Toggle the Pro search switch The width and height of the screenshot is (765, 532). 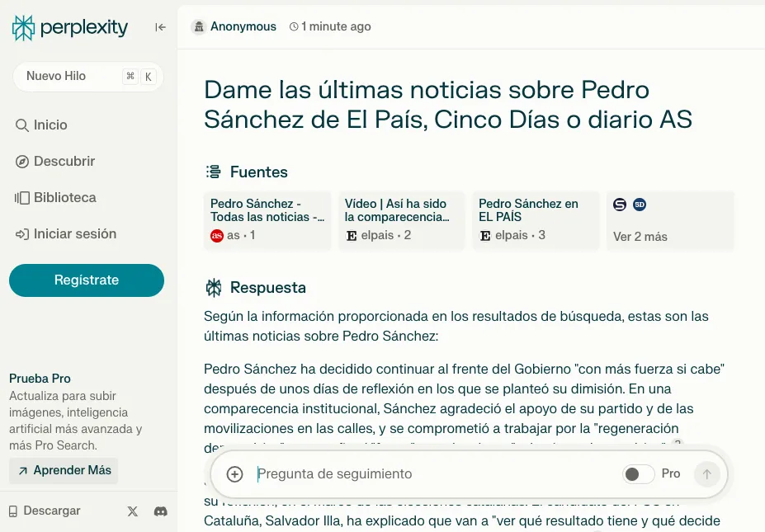coord(638,474)
